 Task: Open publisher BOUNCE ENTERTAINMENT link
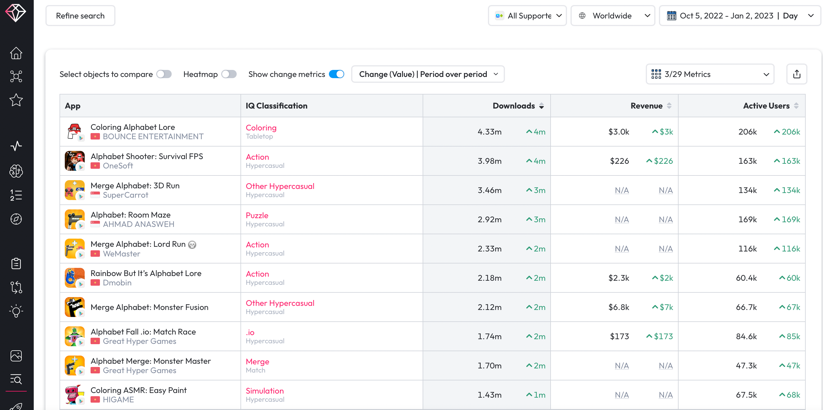click(153, 136)
